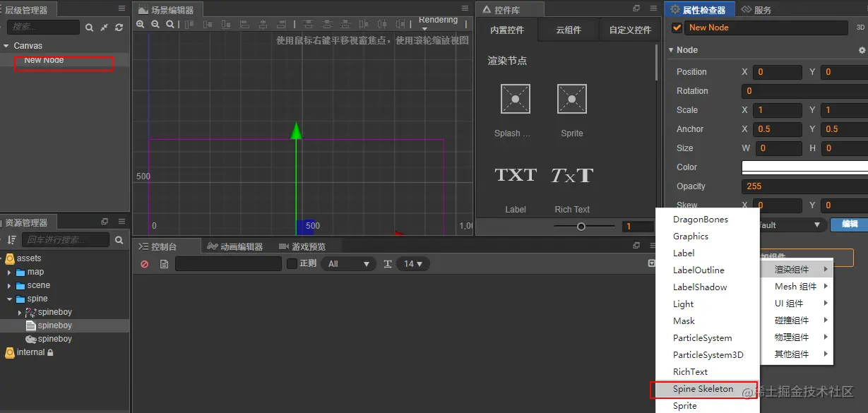This screenshot has width=868, height=413.
Task: Distribute nodes by right edges
Action: point(400,24)
